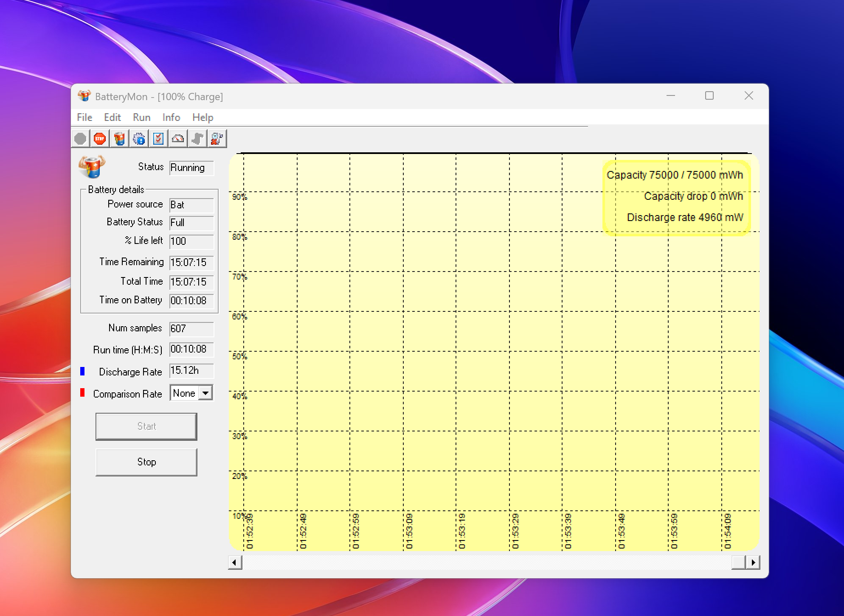Click the 50% graph axis label

coord(239,356)
